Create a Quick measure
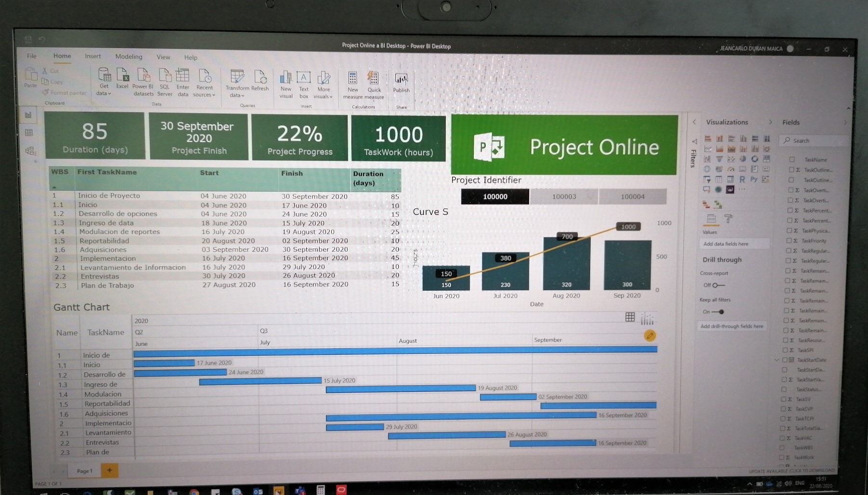 [374, 85]
